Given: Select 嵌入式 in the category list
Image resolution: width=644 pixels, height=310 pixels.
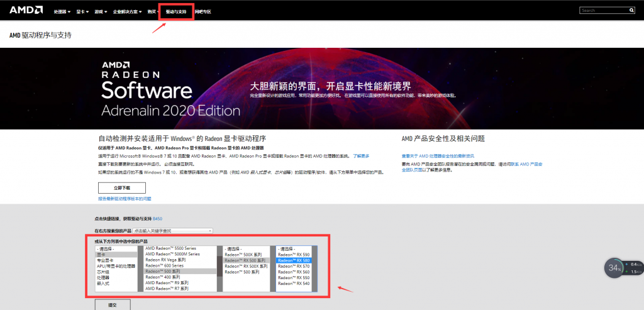Looking at the screenshot, I should pyautogui.click(x=116, y=284).
